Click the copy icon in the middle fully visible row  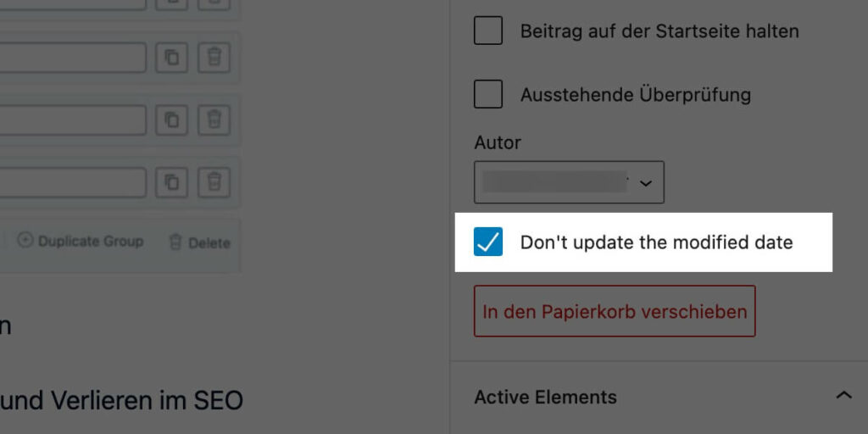pos(171,120)
